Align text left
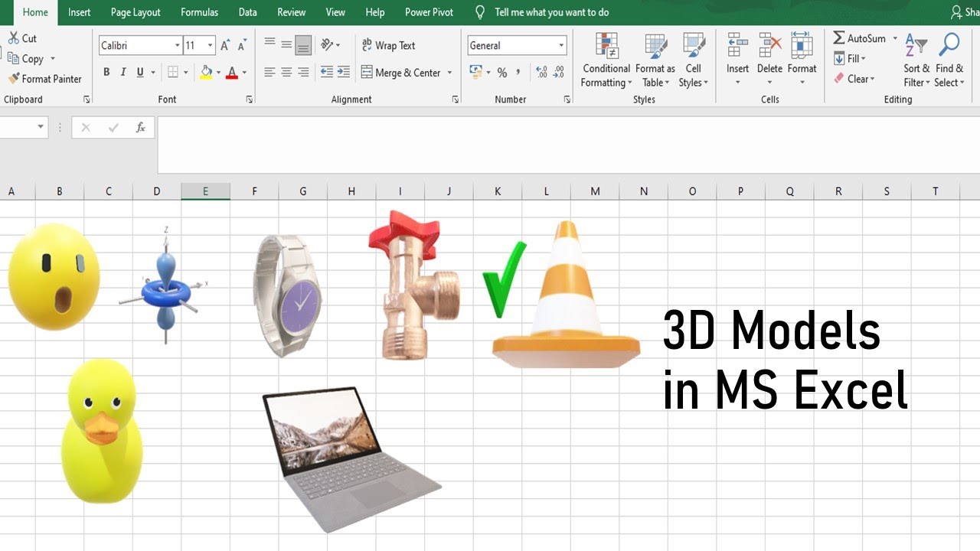Viewport: 980px width, 551px height. pos(269,73)
